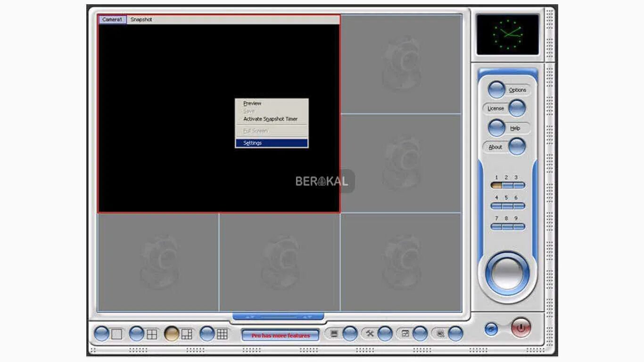Click the red power button
Image resolution: width=644 pixels, height=362 pixels.
click(521, 328)
